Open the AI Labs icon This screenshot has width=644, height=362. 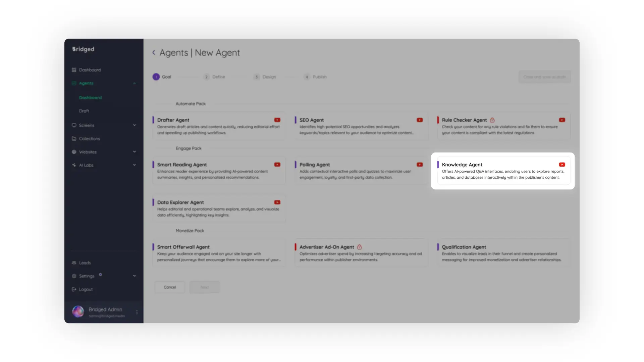pos(74,165)
